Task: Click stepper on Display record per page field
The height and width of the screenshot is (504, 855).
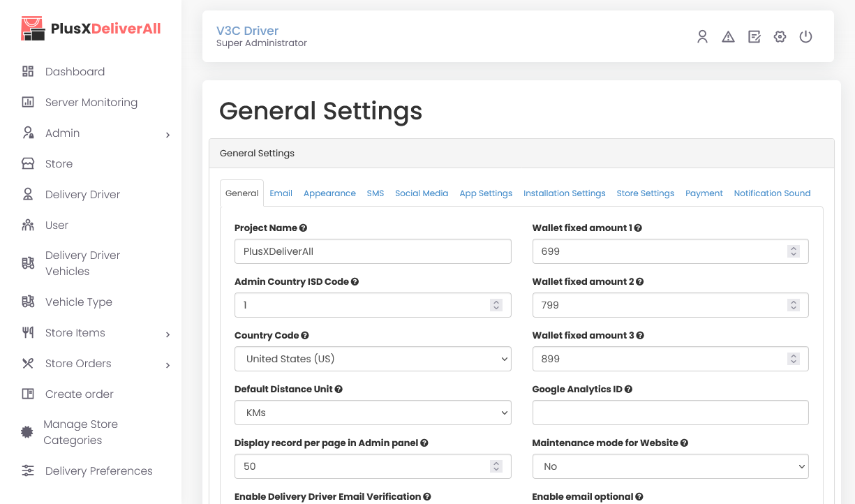Action: pyautogui.click(x=496, y=466)
